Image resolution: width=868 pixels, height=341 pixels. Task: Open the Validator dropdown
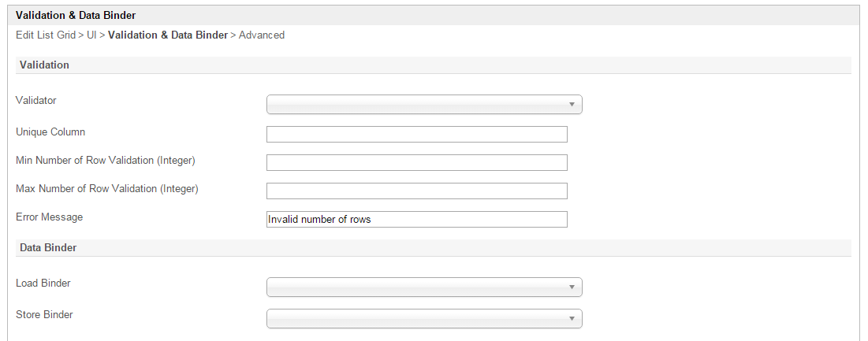point(423,105)
